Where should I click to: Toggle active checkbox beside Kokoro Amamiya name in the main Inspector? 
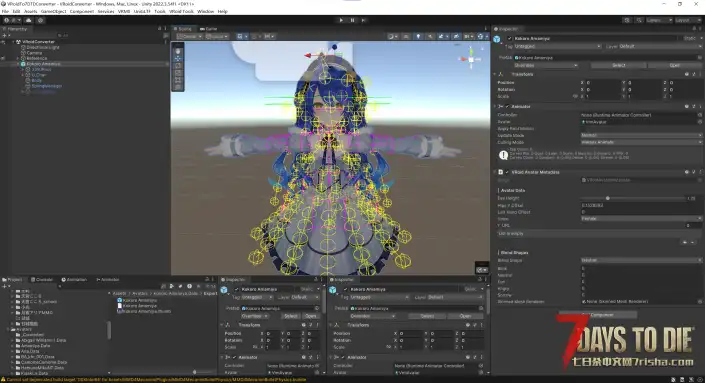509,39
